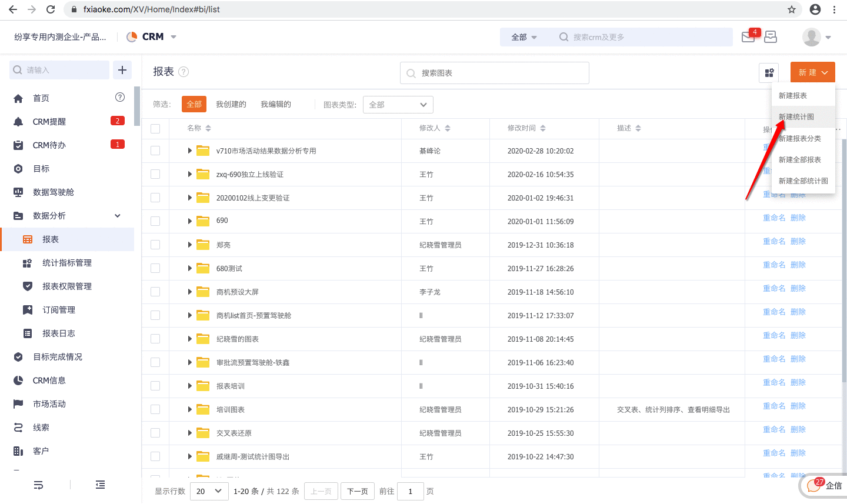Open the browser profile icon
The height and width of the screenshot is (504, 847).
click(x=815, y=9)
